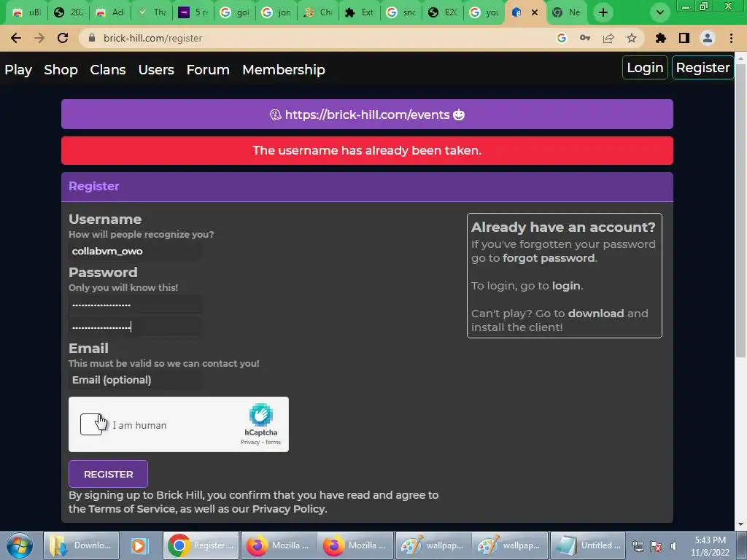The height and width of the screenshot is (560, 747).
Task: Close the active Register tab
Action: coord(535,12)
